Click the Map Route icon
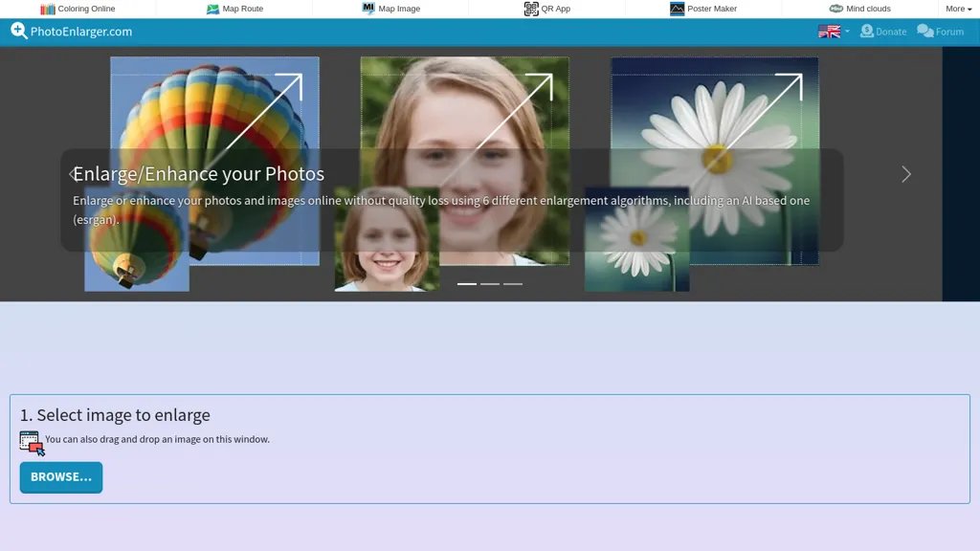 213,9
